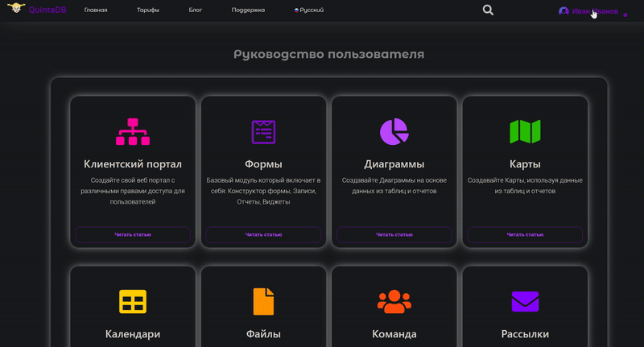Screen dimensions: 644x347
Task: Click the pink Client Portal hierarchy icon
Action: [133, 131]
